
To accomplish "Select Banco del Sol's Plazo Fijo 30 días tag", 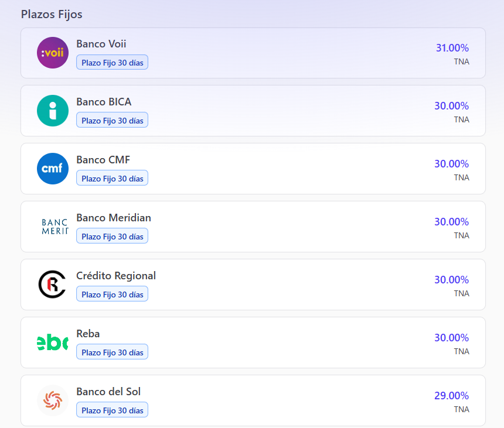I will 112,410.
